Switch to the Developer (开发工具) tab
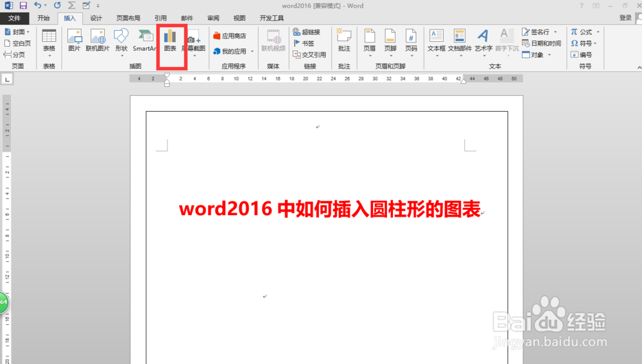Image resolution: width=642 pixels, height=364 pixels. point(272,18)
